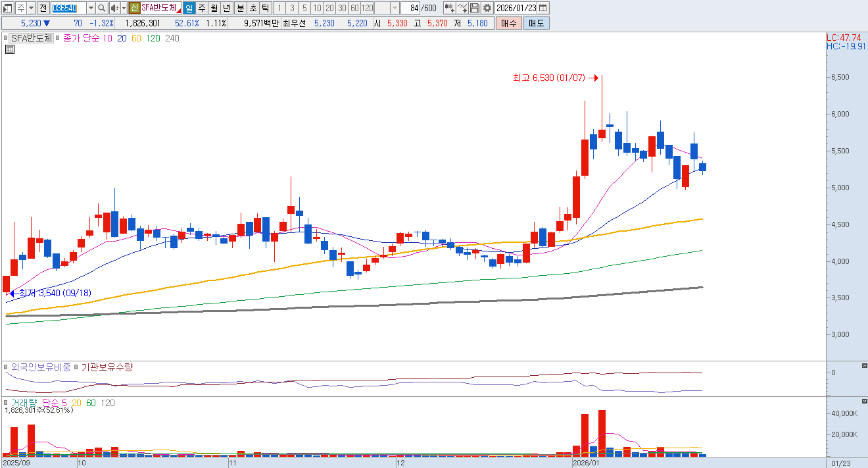
Task: Click the stock search magnifier icon
Action: tap(102, 8)
